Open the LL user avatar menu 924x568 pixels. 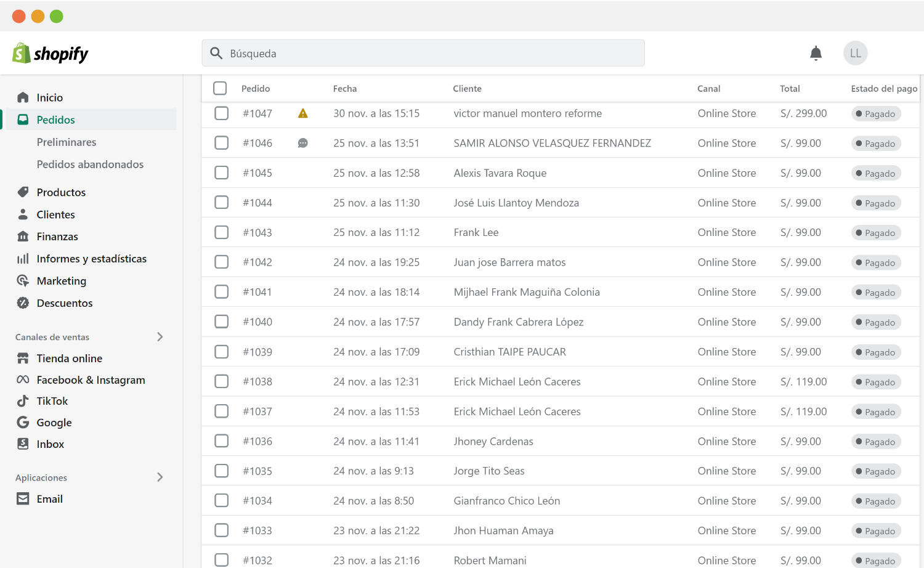pos(855,54)
